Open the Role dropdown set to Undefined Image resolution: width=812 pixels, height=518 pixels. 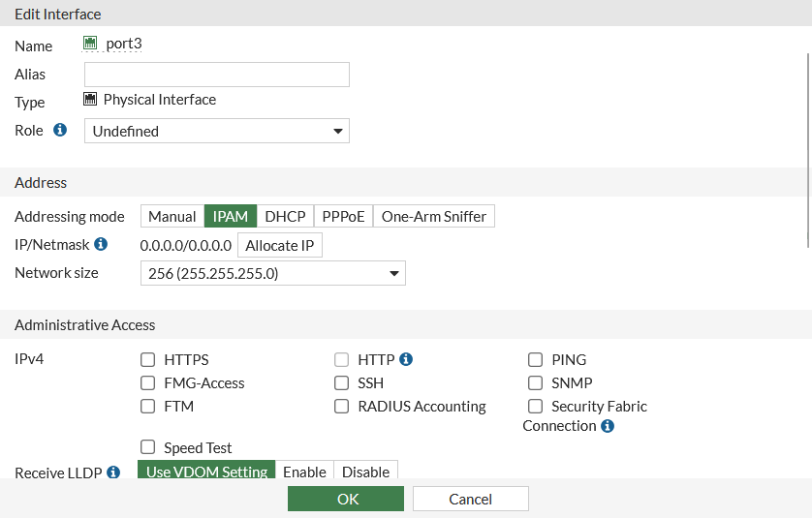217,131
